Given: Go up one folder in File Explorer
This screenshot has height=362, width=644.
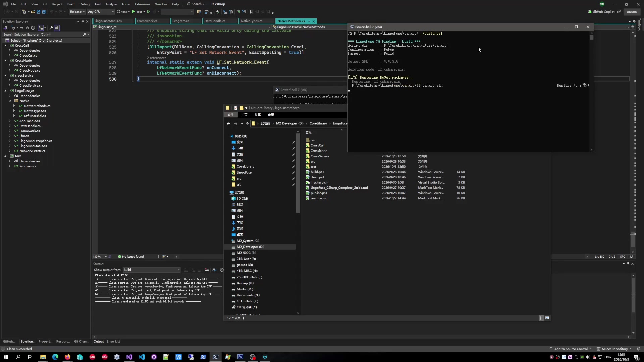Looking at the screenshot, I should 247,124.
